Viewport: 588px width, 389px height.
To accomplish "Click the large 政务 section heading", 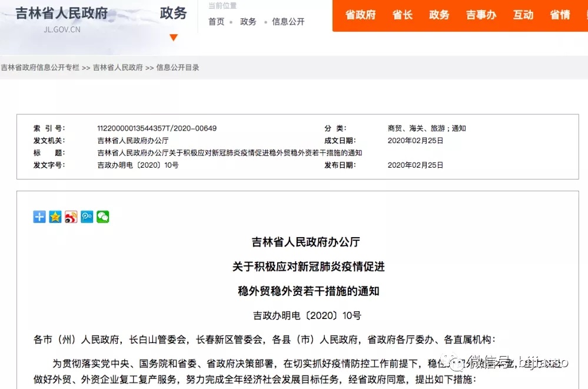I will [x=173, y=14].
